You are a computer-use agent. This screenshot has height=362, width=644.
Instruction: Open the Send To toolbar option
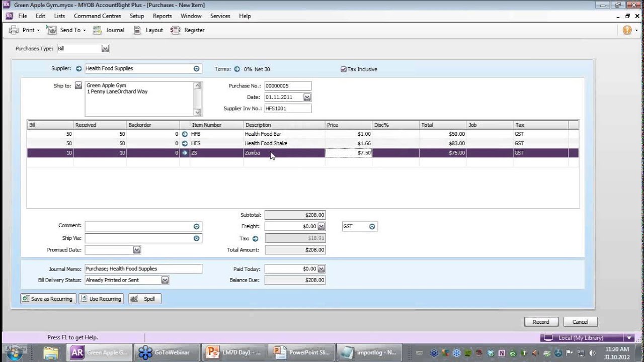pos(67,30)
